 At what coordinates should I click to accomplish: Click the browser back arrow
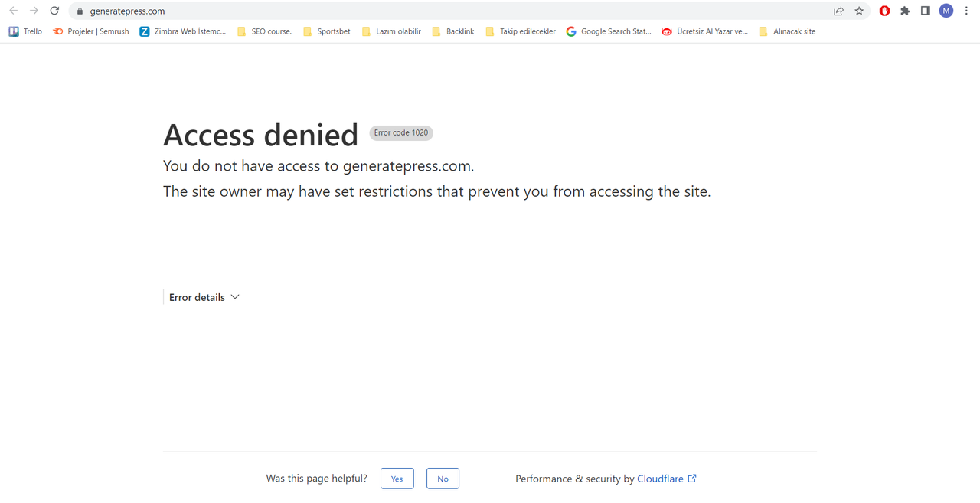pyautogui.click(x=13, y=11)
